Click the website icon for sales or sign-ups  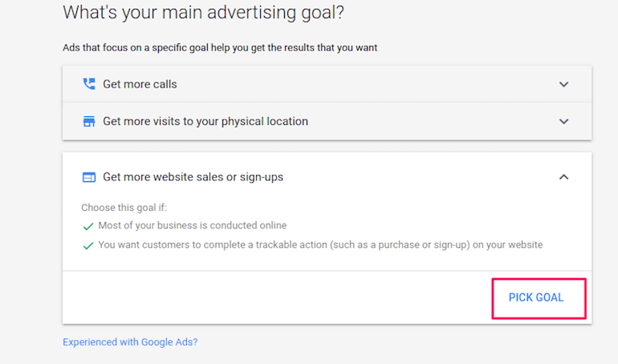[88, 177]
